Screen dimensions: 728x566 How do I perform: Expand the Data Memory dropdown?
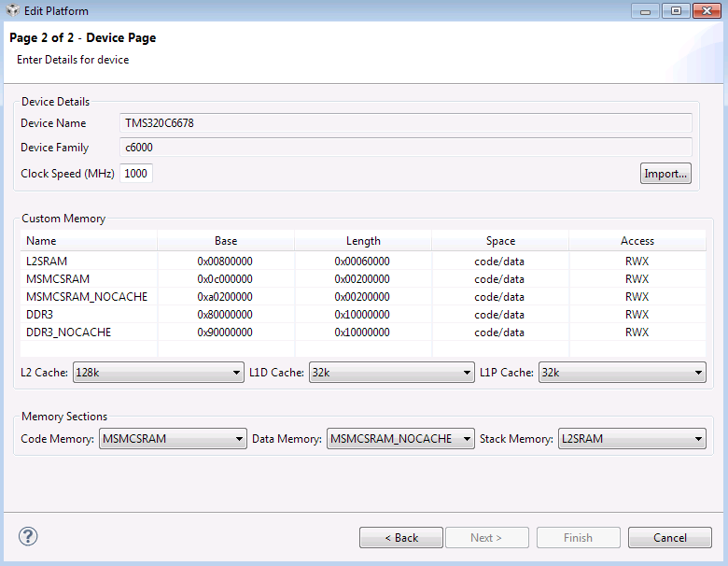(400, 439)
